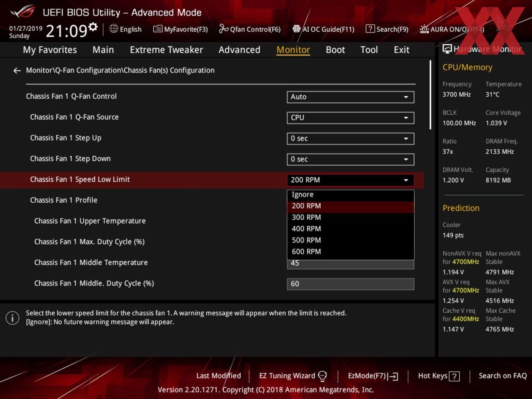Select Ignore in the dropdown list
The width and height of the screenshot is (532, 399).
tap(350, 195)
